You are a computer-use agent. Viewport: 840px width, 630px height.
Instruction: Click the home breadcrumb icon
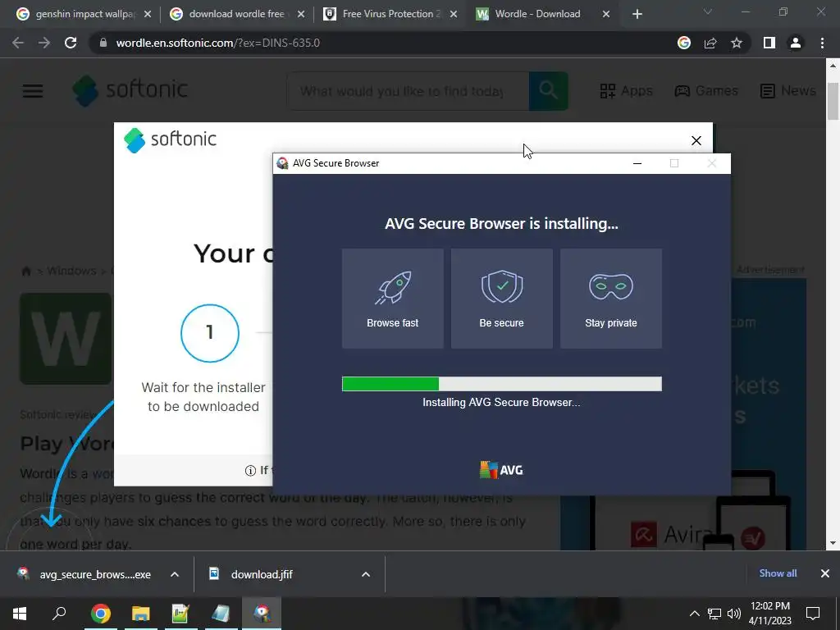coord(25,271)
